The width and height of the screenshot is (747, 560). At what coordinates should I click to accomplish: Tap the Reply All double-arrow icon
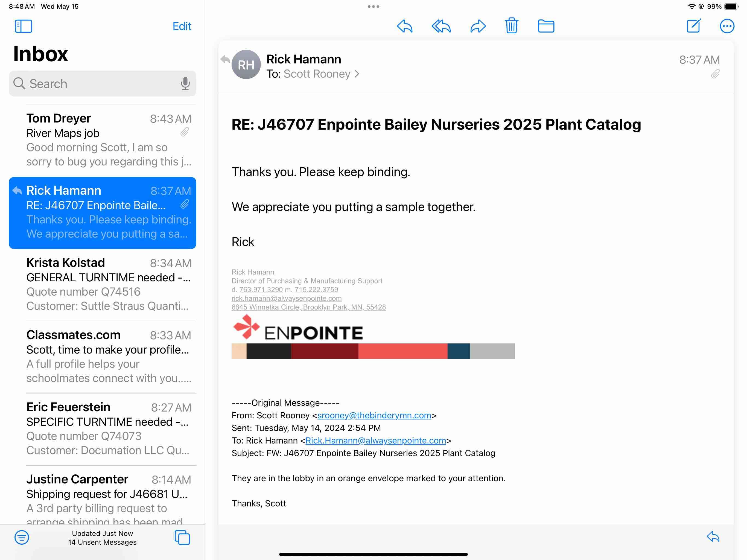coord(441,26)
